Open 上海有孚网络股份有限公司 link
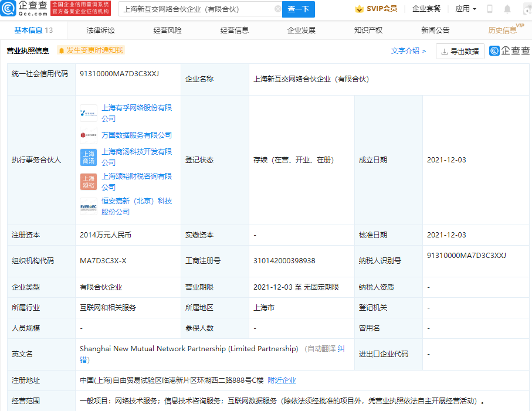 pos(137,113)
